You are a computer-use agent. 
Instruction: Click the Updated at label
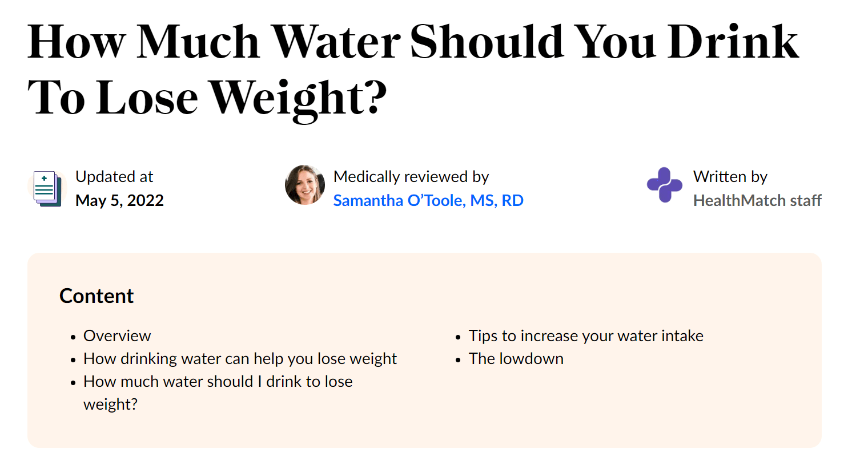click(x=114, y=177)
